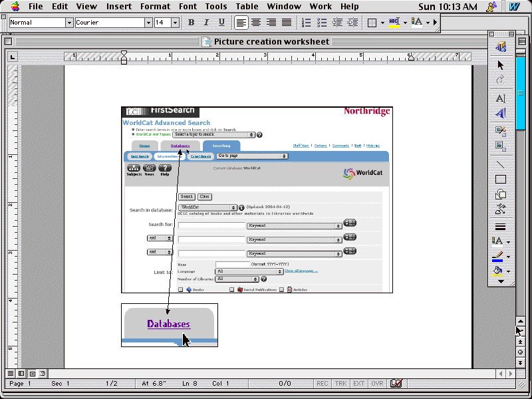This screenshot has width=532, height=399.
Task: Toggle REC macro recording in status bar
Action: pos(322,384)
